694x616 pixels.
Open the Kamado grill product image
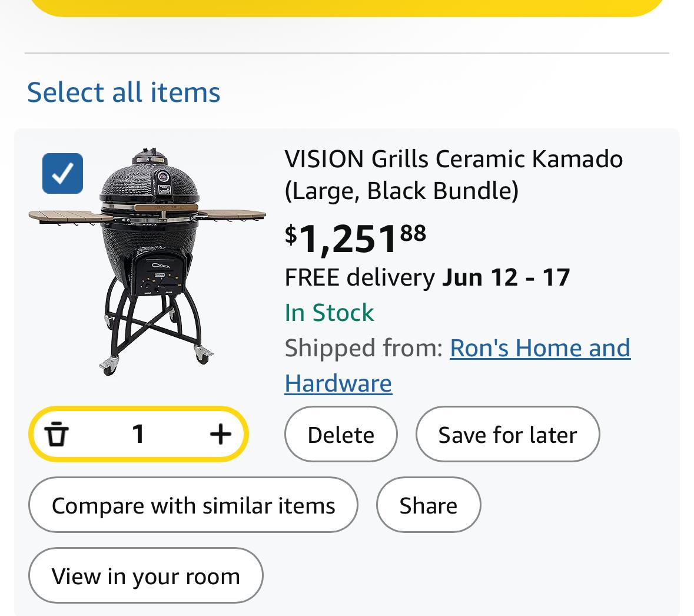pyautogui.click(x=147, y=261)
